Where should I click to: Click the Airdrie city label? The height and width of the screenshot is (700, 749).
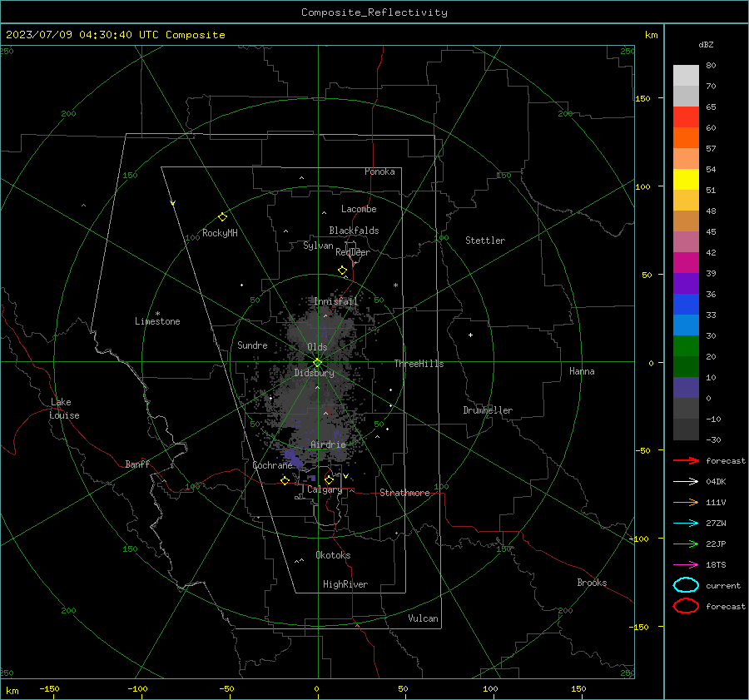[328, 444]
